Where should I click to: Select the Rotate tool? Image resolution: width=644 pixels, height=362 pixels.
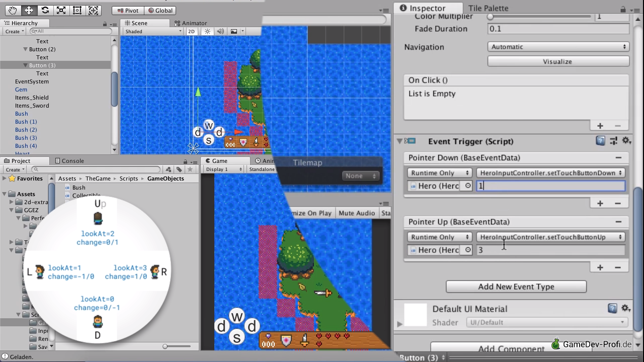tap(45, 10)
